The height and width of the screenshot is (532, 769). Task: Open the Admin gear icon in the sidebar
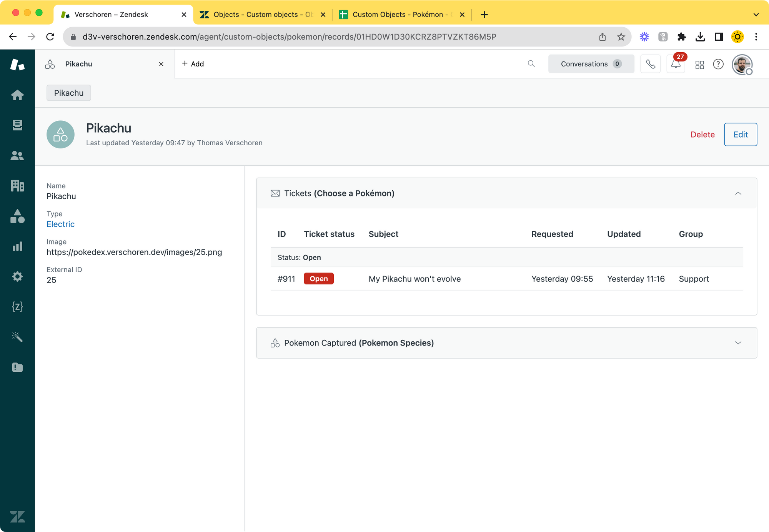pyautogui.click(x=17, y=276)
